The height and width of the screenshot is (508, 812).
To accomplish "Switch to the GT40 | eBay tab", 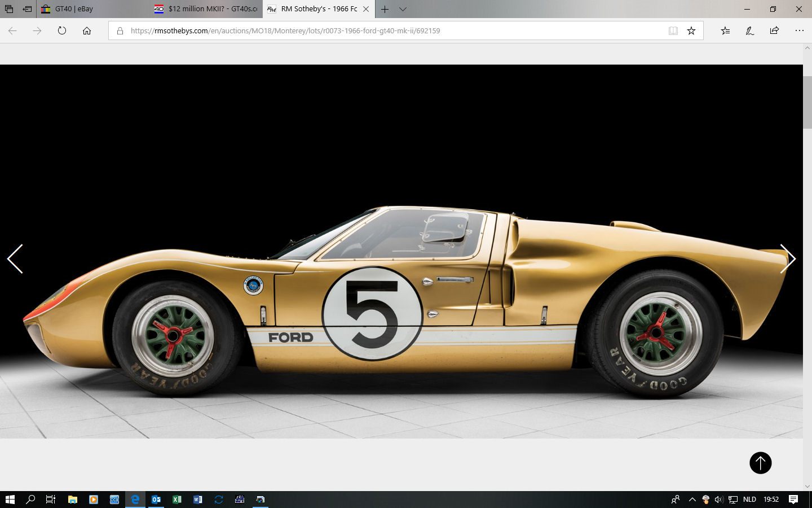I will pos(92,9).
